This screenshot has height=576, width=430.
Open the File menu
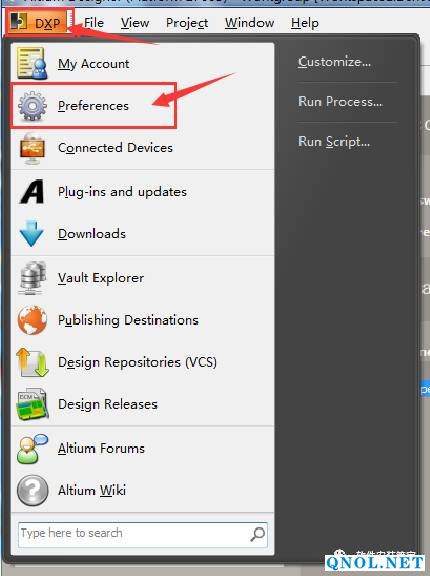pos(94,23)
